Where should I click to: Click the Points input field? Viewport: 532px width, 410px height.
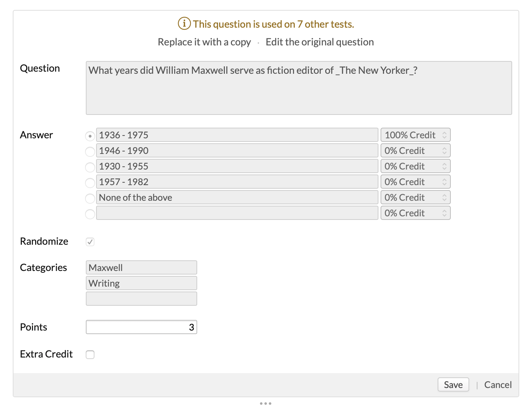[x=141, y=327]
